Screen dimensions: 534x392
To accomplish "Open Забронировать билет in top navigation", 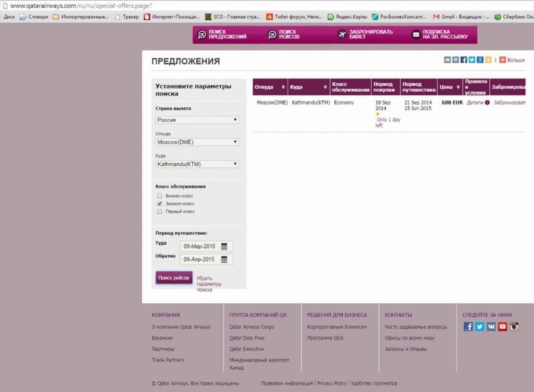I will (x=370, y=35).
